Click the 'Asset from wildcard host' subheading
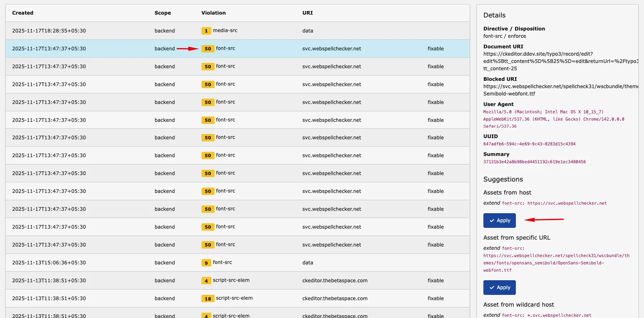644x318 pixels. 518,305
